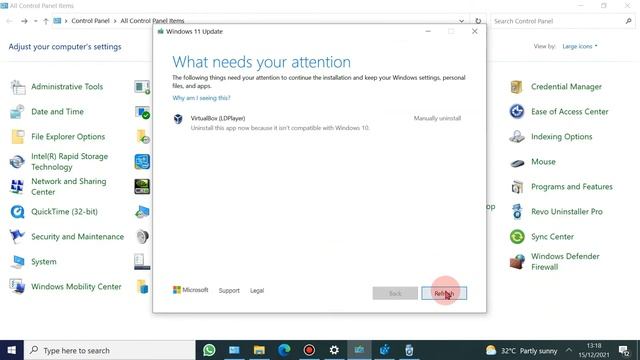Viewport: 640px width, 360px height.
Task: Open Administrative Tools icon in Control Panel
Action: click(x=18, y=87)
